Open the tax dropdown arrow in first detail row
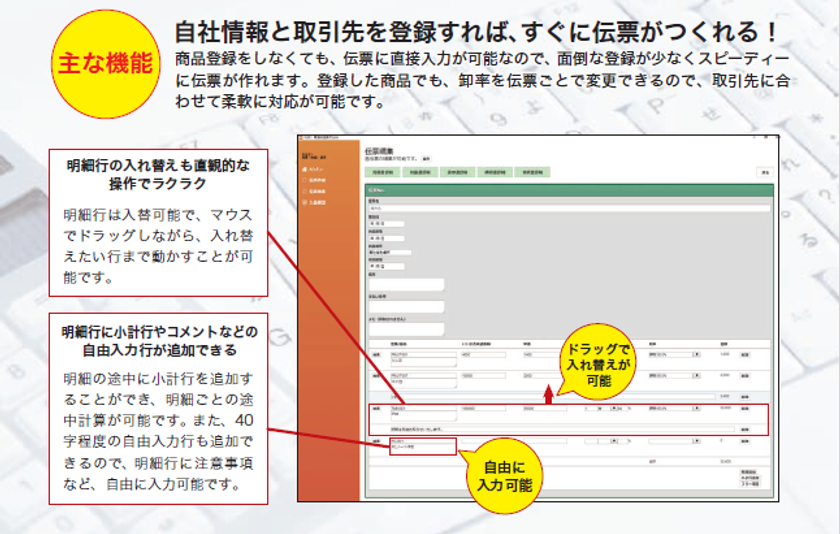 pyautogui.click(x=696, y=355)
